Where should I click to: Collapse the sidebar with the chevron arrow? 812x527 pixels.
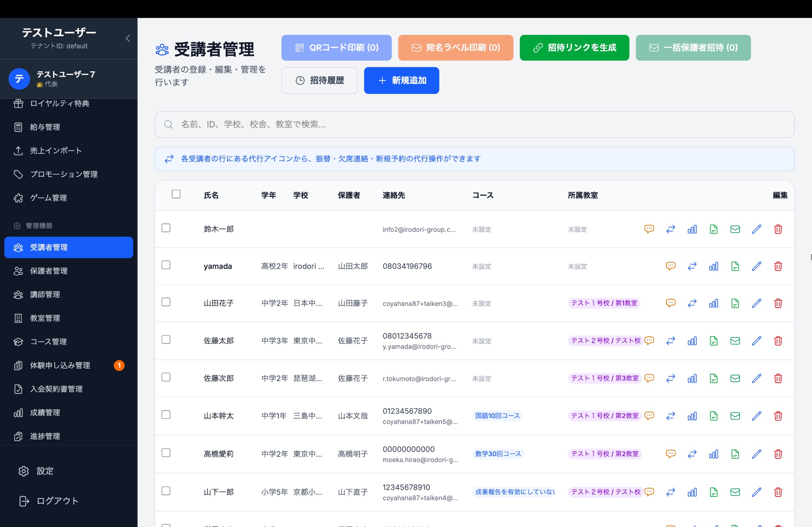tap(128, 38)
